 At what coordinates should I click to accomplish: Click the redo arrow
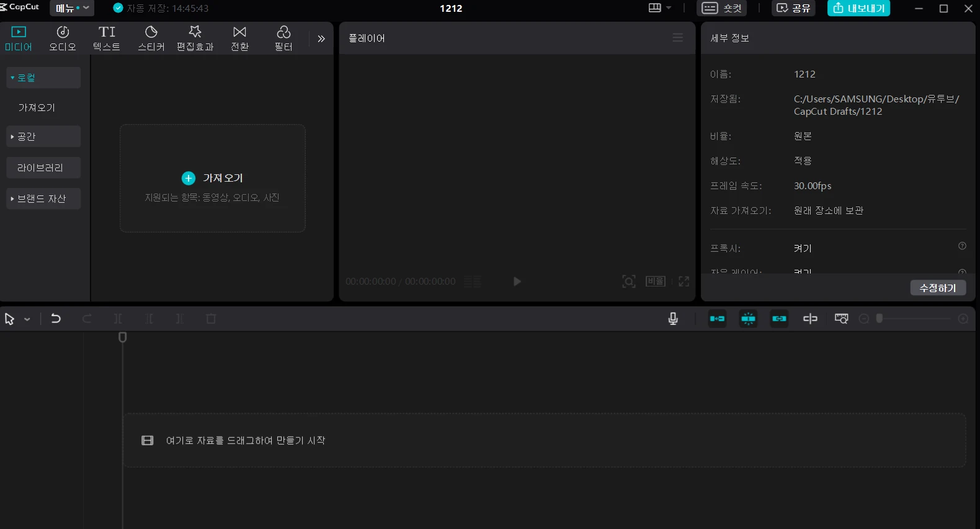[87, 319]
